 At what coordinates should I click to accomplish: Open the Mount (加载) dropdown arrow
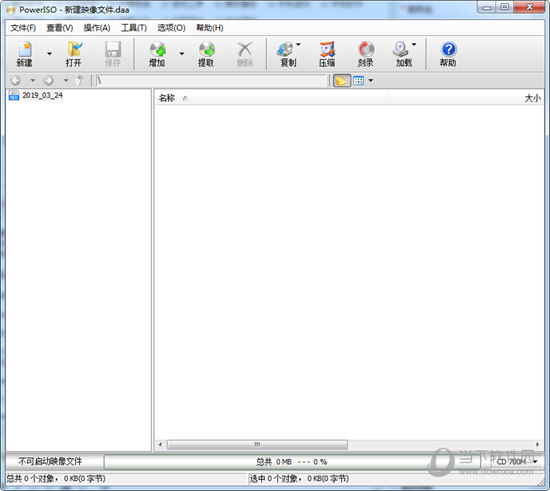tap(414, 44)
